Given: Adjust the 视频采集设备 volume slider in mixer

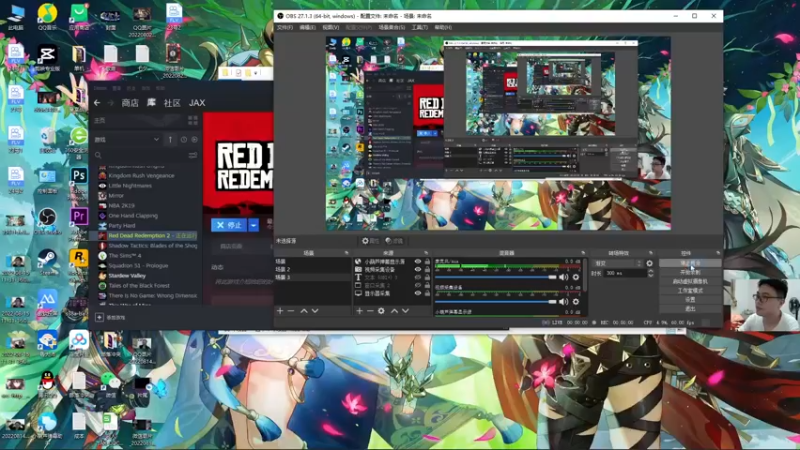Looking at the screenshot, I should click(495, 302).
